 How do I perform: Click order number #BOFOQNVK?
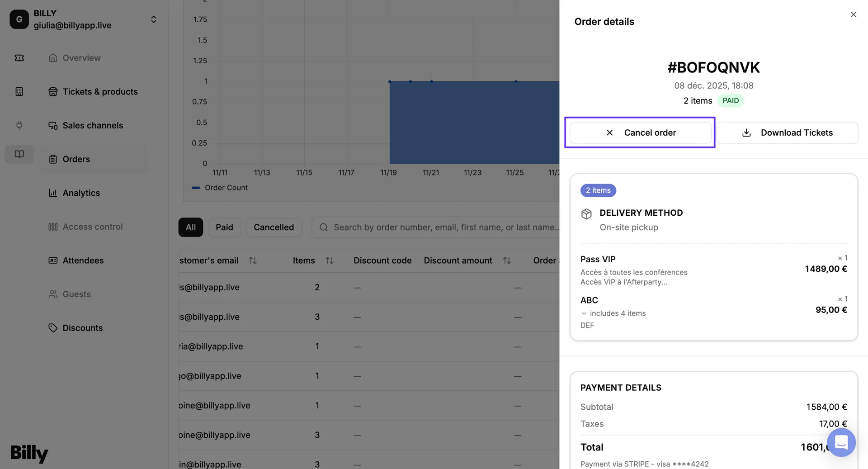(714, 67)
